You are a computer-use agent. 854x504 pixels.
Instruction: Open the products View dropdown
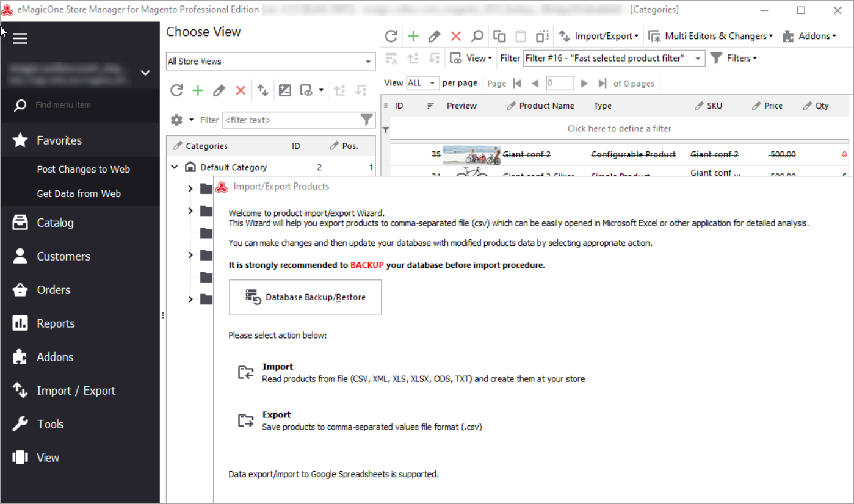471,58
